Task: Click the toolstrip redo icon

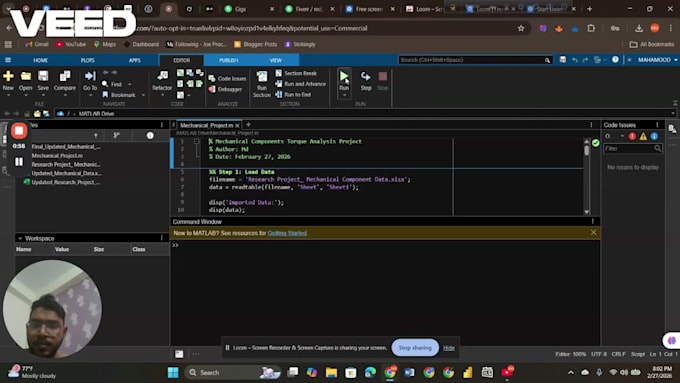Action: click(585, 60)
